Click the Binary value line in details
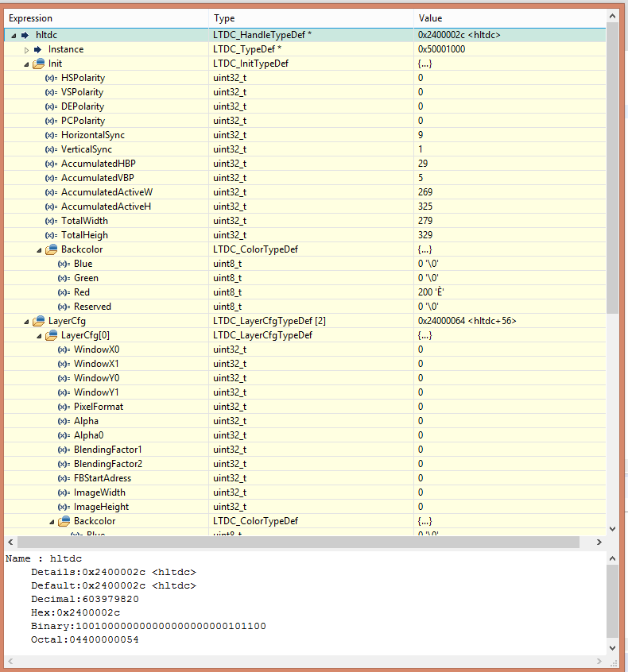The height and width of the screenshot is (672, 628). (149, 626)
